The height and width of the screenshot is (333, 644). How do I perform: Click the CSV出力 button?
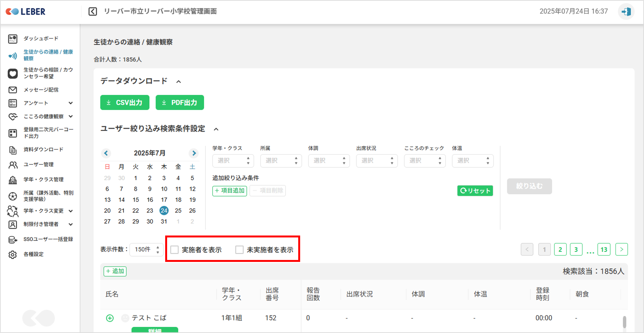point(125,103)
